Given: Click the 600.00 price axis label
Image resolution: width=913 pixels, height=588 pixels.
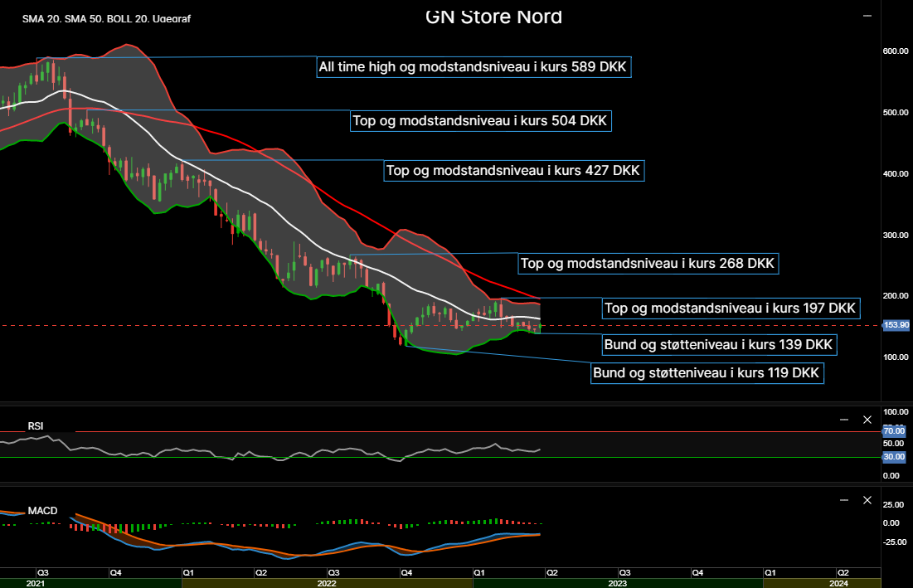Looking at the screenshot, I should pos(896,51).
